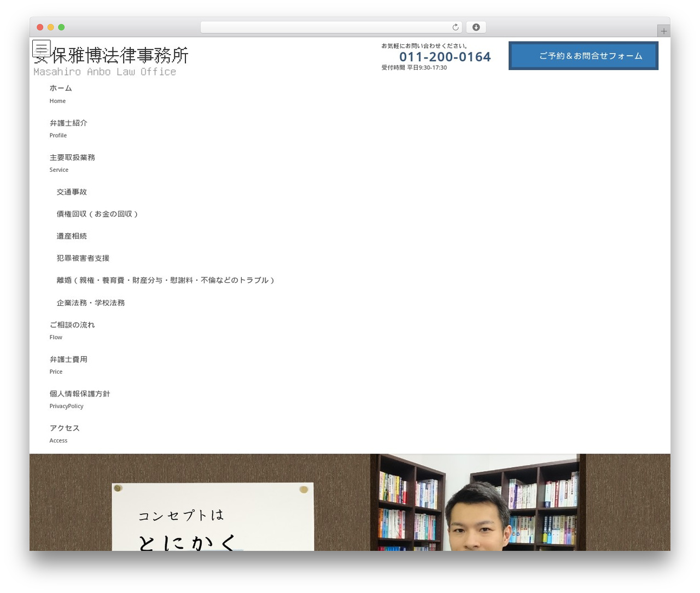Click the hero photo of the lawyer
The image size is (700, 593).
coord(478,502)
